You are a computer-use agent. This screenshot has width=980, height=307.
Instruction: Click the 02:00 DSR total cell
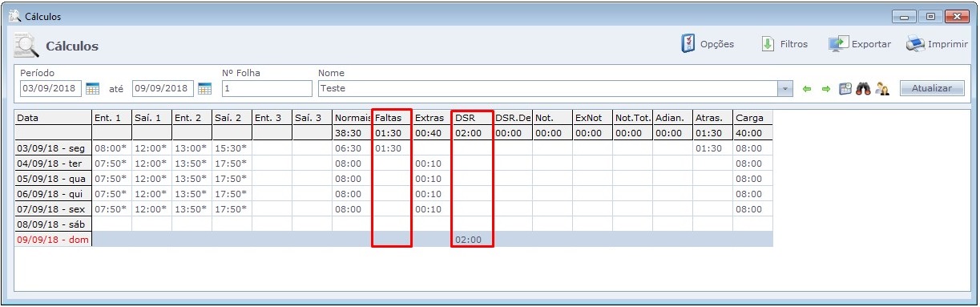click(x=473, y=133)
